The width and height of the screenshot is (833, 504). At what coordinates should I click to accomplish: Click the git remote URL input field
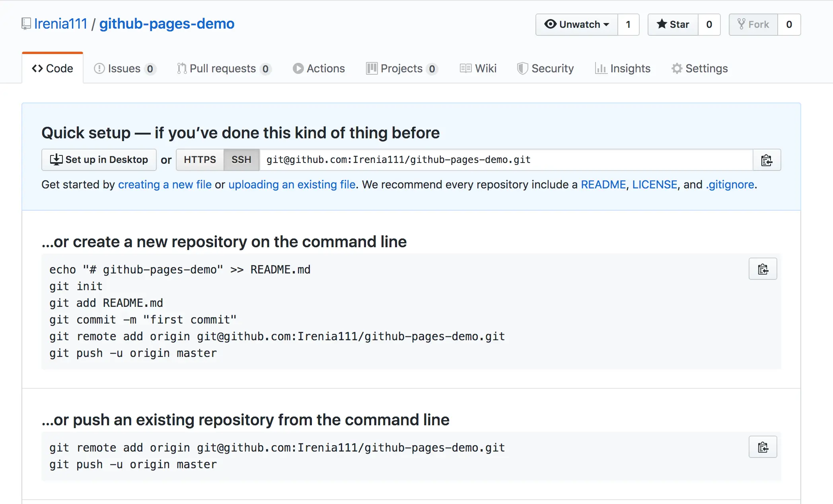coord(505,160)
